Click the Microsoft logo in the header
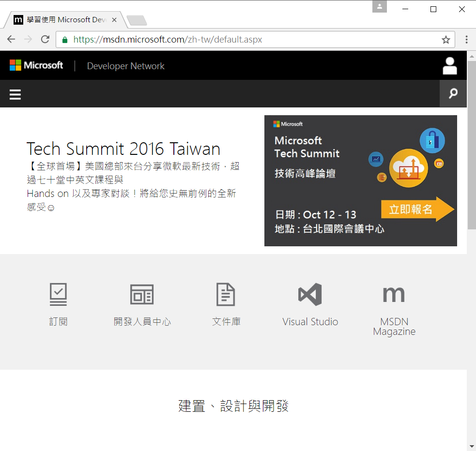 tap(36, 65)
